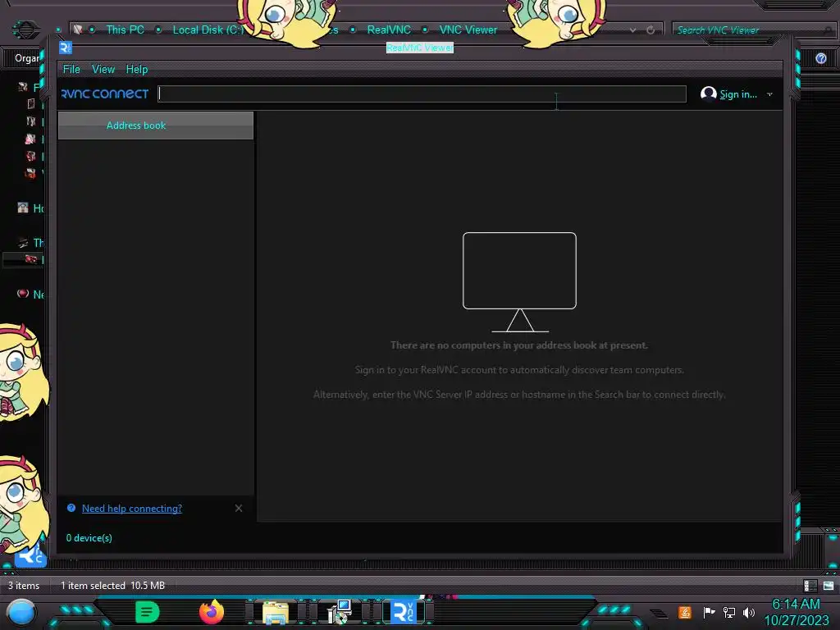The height and width of the screenshot is (630, 840).
Task: Open the Start orb button
Action: (x=21, y=614)
